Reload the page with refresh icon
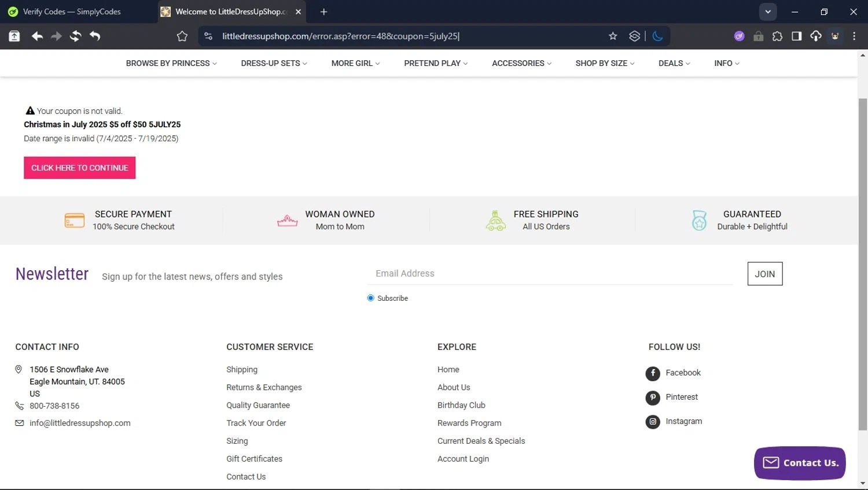Viewport: 868px width, 490px height. (75, 36)
